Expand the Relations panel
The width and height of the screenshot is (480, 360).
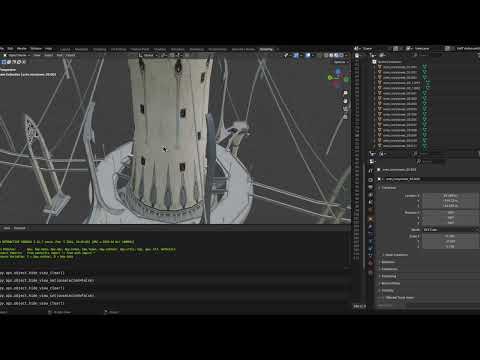click(388, 262)
